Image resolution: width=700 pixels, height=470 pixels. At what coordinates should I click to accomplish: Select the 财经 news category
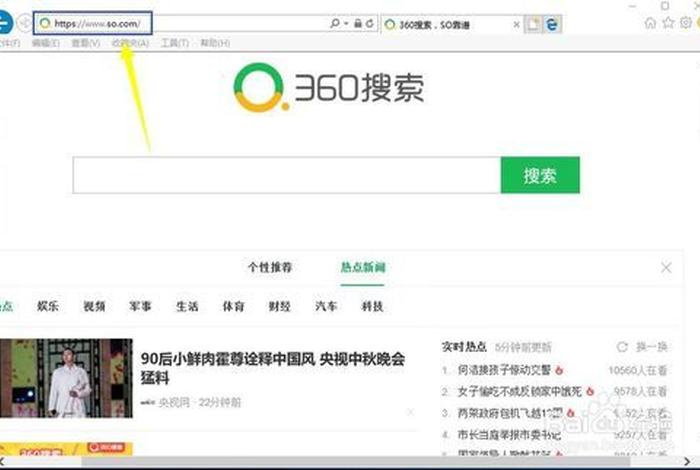pos(279,306)
